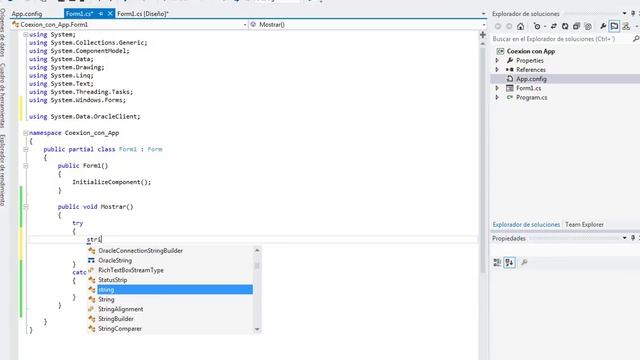This screenshot has width=640, height=360.
Task: Refresh the Solution Explorer tree
Action: point(565,26)
